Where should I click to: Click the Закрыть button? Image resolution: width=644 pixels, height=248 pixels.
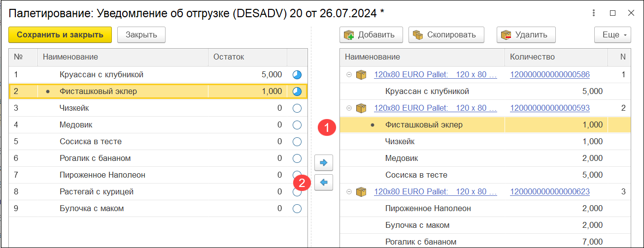[141, 35]
